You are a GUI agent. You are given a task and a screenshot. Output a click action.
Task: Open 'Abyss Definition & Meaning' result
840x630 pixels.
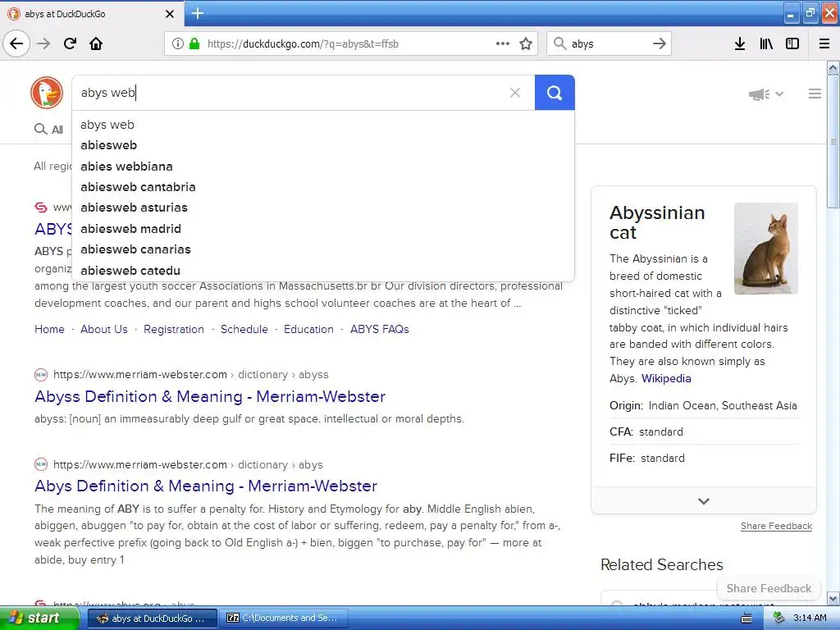click(x=210, y=396)
